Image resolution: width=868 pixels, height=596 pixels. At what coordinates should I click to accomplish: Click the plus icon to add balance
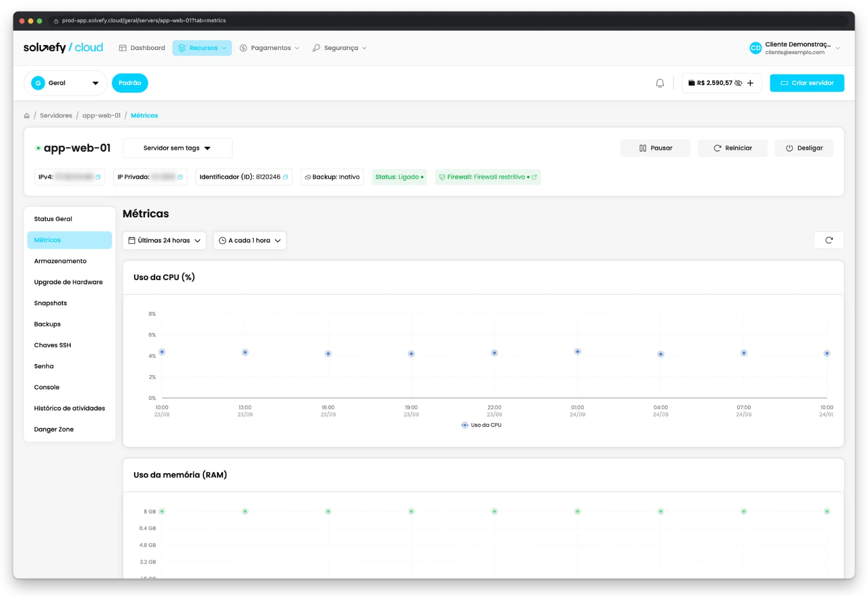750,83
